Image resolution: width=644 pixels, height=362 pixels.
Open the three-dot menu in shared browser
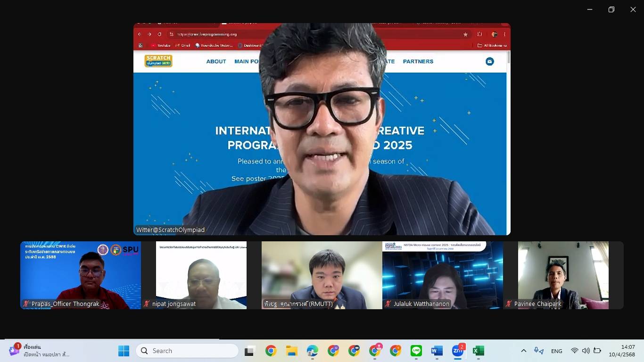point(504,34)
